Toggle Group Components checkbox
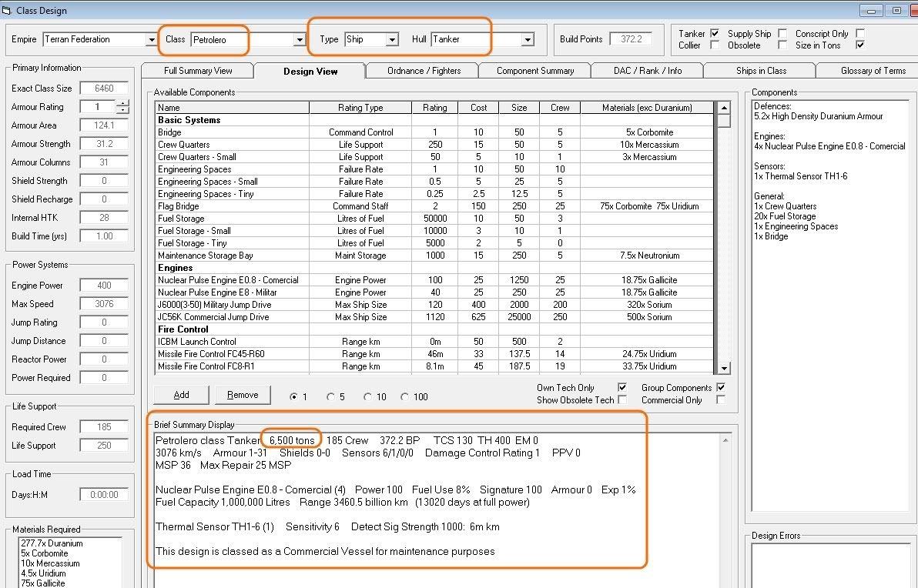This screenshot has height=588, width=918. coord(721,387)
